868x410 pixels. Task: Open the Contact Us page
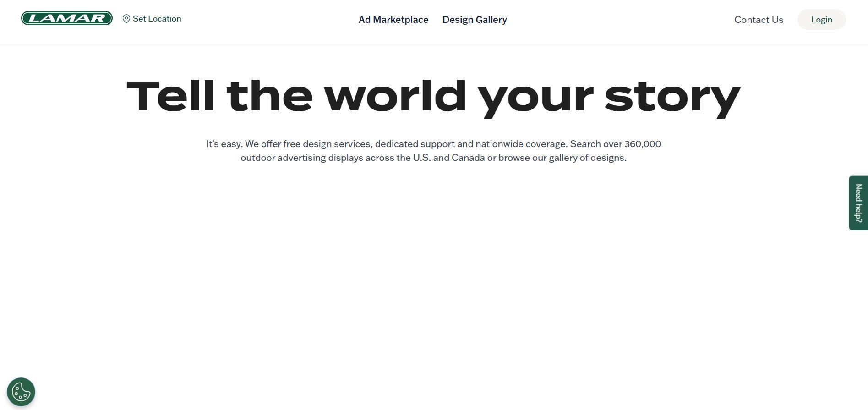pyautogui.click(x=759, y=20)
